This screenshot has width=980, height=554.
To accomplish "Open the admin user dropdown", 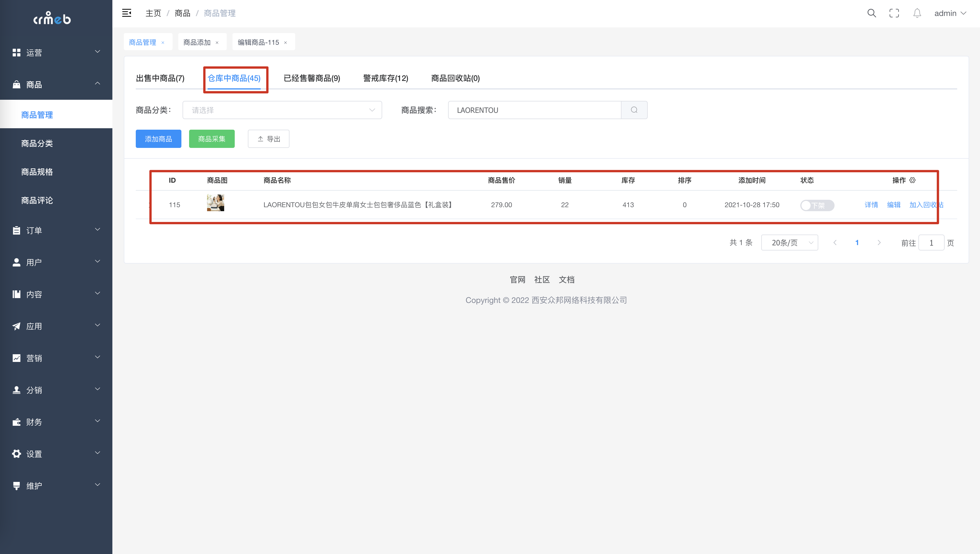I will (950, 13).
